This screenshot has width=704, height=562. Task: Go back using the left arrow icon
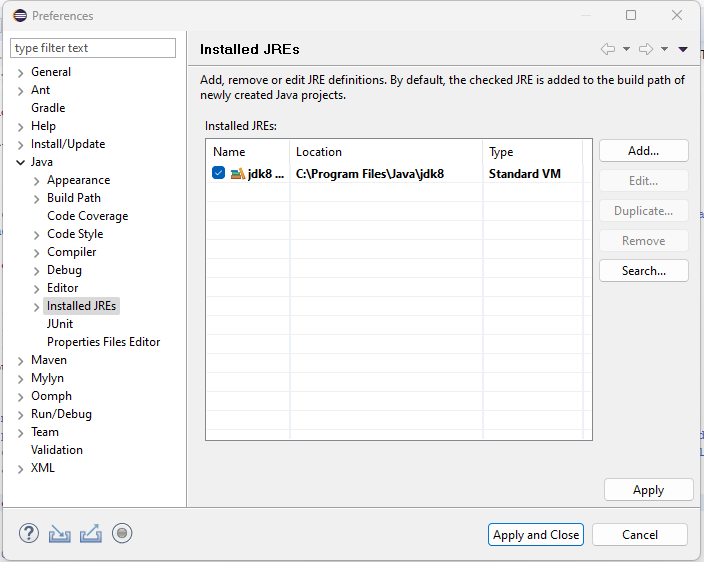[x=608, y=49]
